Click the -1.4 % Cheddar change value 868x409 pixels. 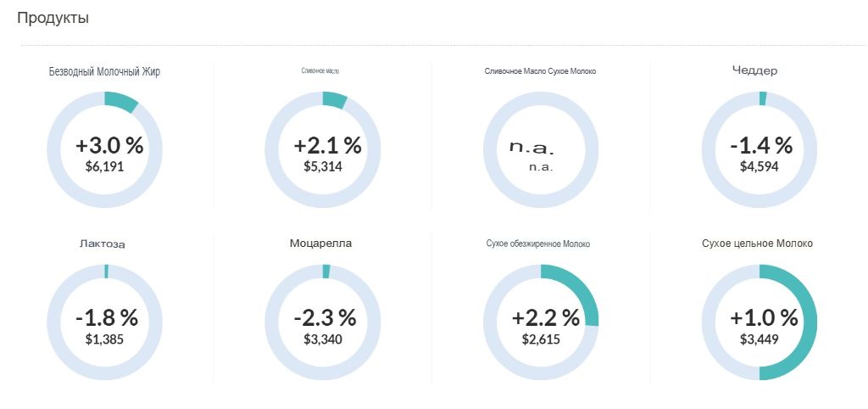pos(760,145)
